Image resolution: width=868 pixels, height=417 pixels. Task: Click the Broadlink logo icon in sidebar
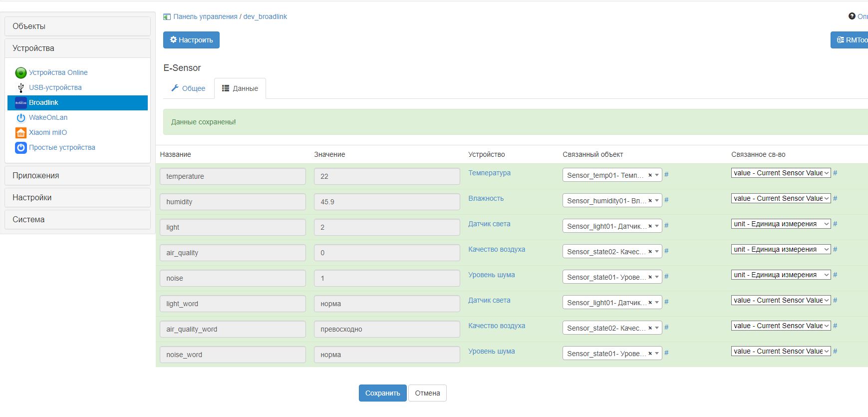tap(20, 103)
